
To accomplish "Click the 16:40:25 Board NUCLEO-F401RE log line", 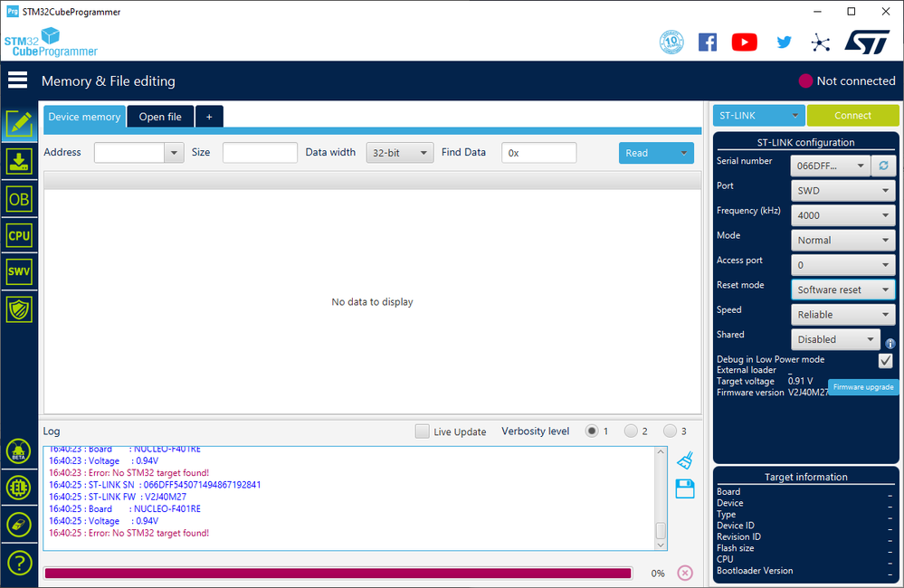I will (x=125, y=509).
